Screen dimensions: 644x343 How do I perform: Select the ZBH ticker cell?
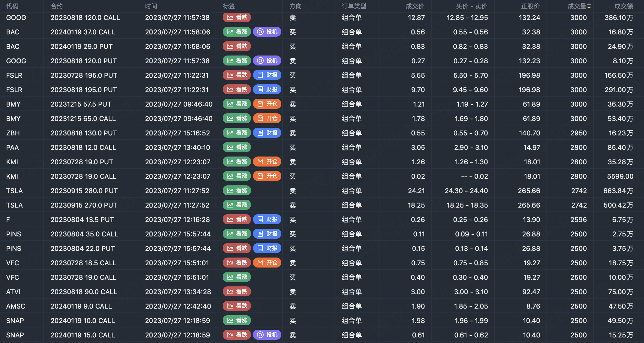tap(13, 133)
